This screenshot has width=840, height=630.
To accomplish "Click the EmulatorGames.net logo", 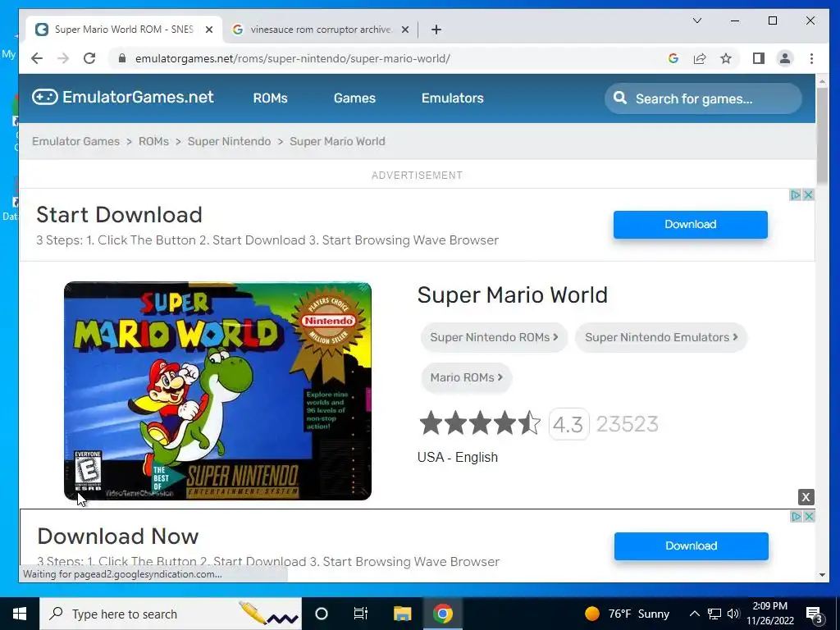I will point(123,97).
